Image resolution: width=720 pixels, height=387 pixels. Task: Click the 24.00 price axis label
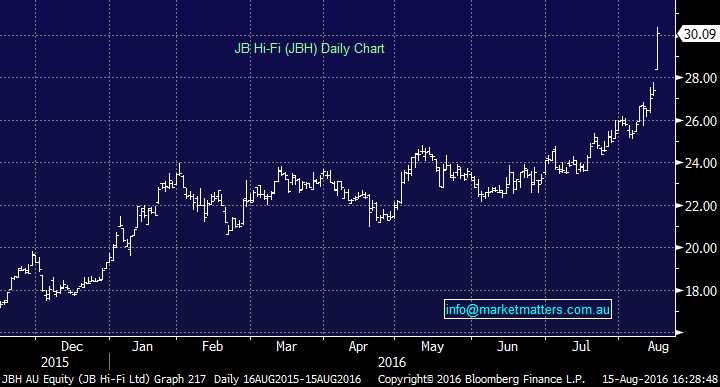click(x=701, y=163)
